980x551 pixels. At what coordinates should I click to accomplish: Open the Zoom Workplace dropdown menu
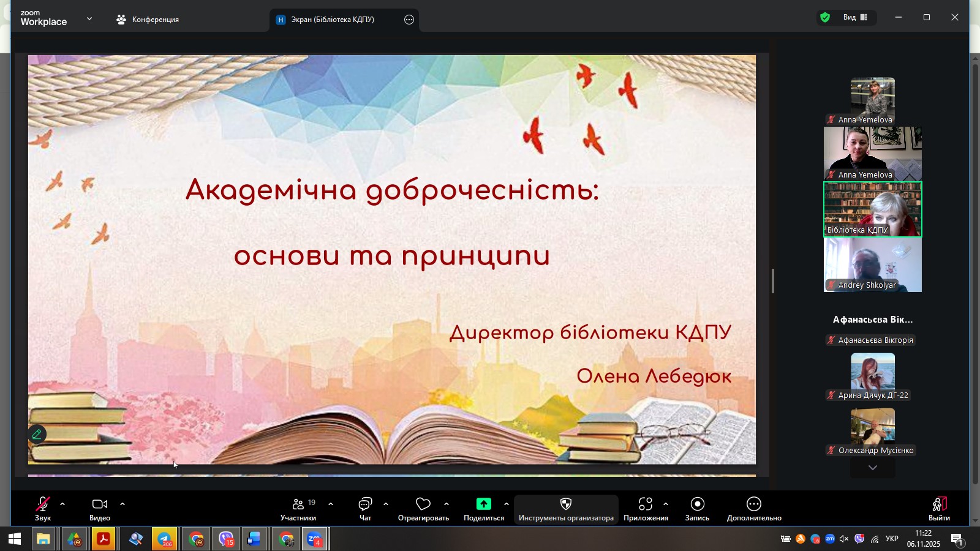pyautogui.click(x=89, y=19)
